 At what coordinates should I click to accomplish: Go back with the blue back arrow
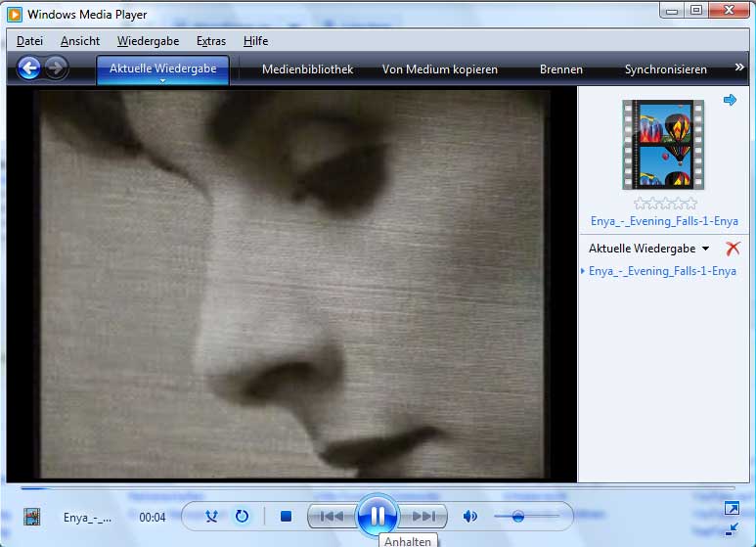(x=29, y=68)
